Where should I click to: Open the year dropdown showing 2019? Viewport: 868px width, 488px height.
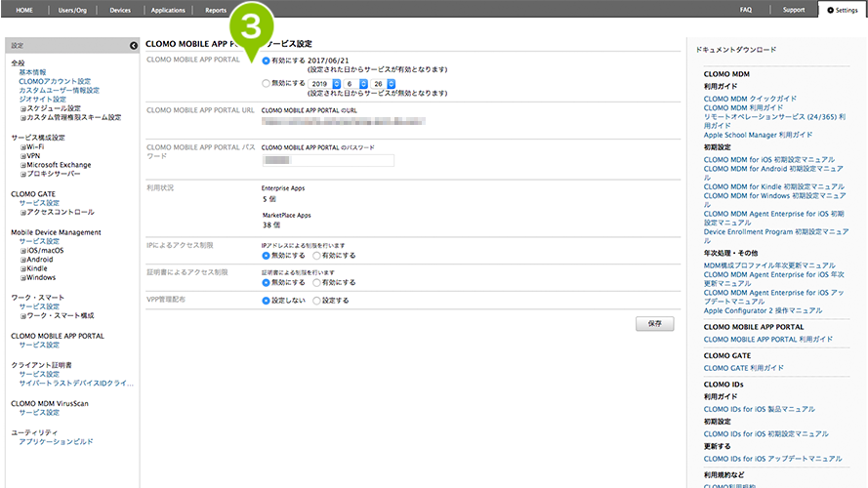pos(324,84)
